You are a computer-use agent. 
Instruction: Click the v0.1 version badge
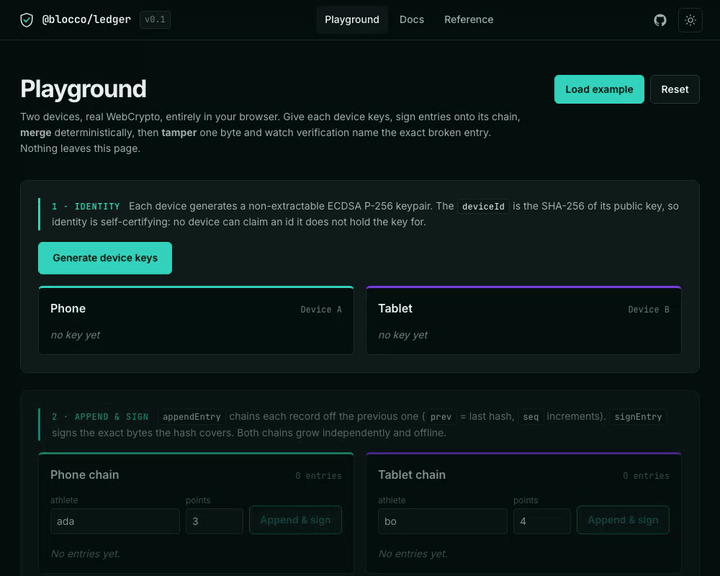[155, 19]
